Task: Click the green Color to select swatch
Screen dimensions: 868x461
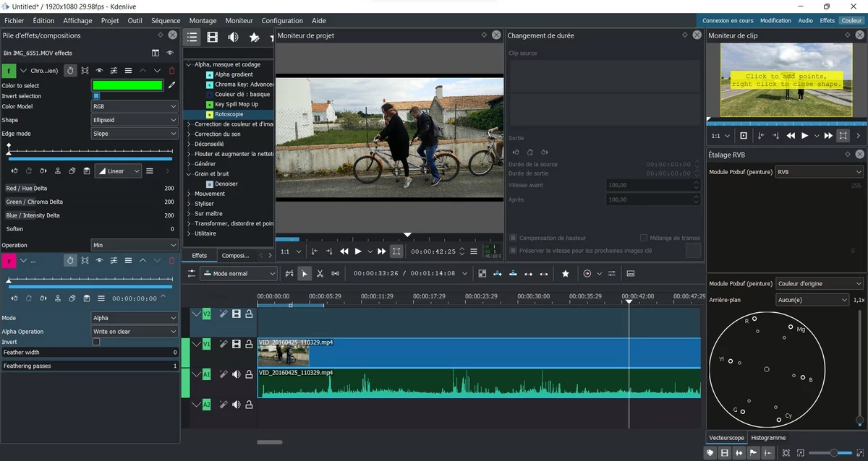Action: pyautogui.click(x=127, y=85)
